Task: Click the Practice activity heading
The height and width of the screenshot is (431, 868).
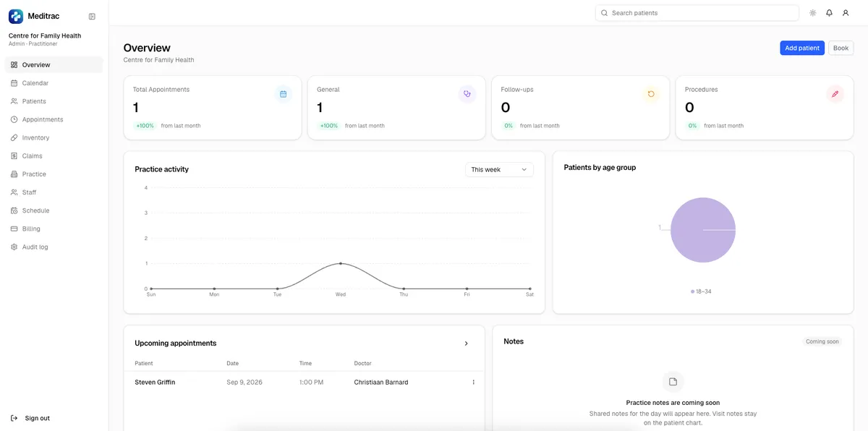Action: pyautogui.click(x=161, y=169)
